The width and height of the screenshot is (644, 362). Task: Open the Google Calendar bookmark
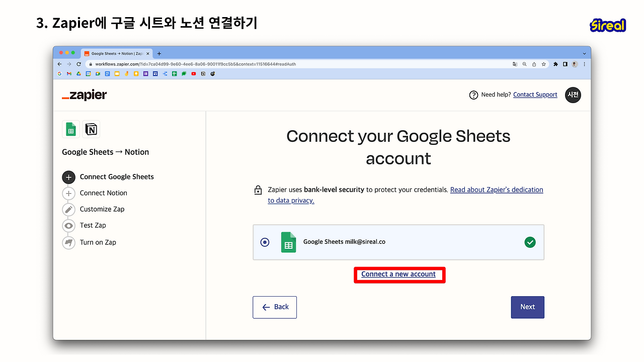(x=88, y=74)
